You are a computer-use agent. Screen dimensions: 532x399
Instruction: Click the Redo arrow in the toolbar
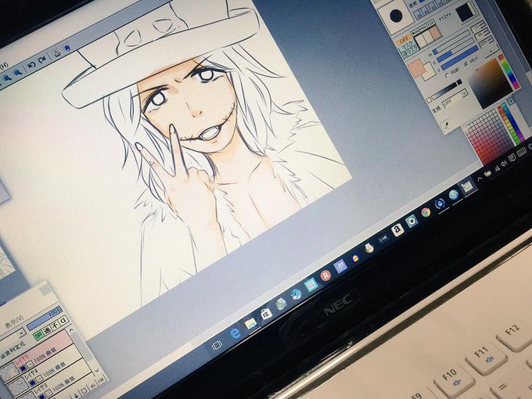pos(42,59)
